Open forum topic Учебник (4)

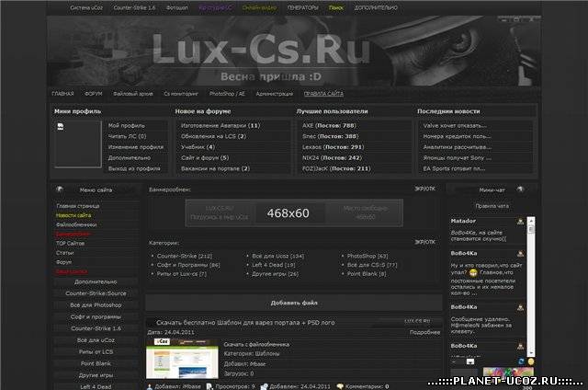click(198, 147)
